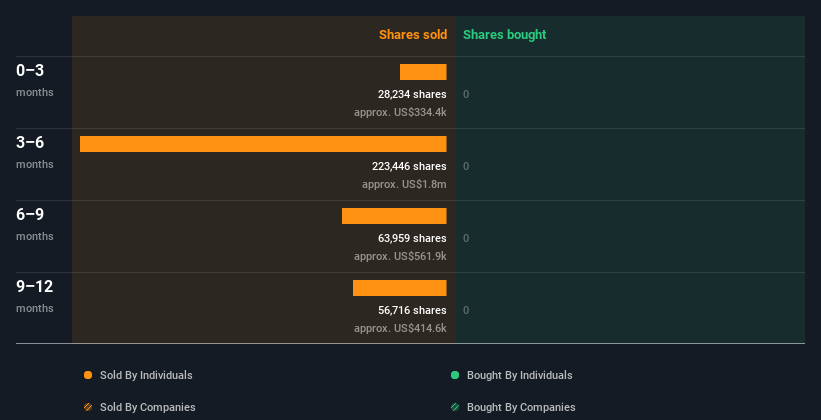Select the Shares sold column header
This screenshot has height=420, width=821.
click(x=413, y=35)
